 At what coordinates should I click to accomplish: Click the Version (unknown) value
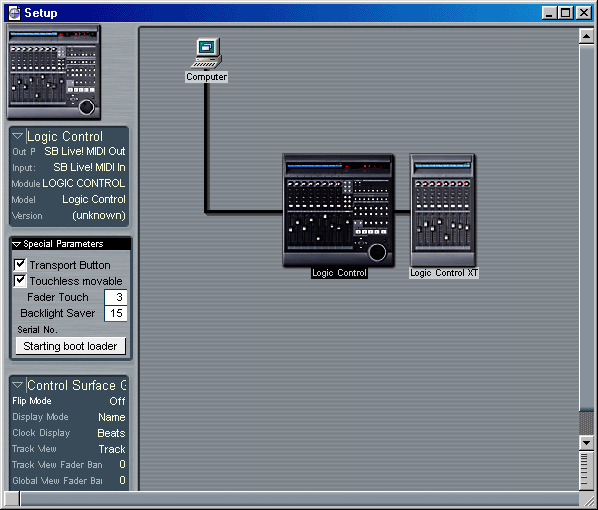pyautogui.click(x=99, y=216)
